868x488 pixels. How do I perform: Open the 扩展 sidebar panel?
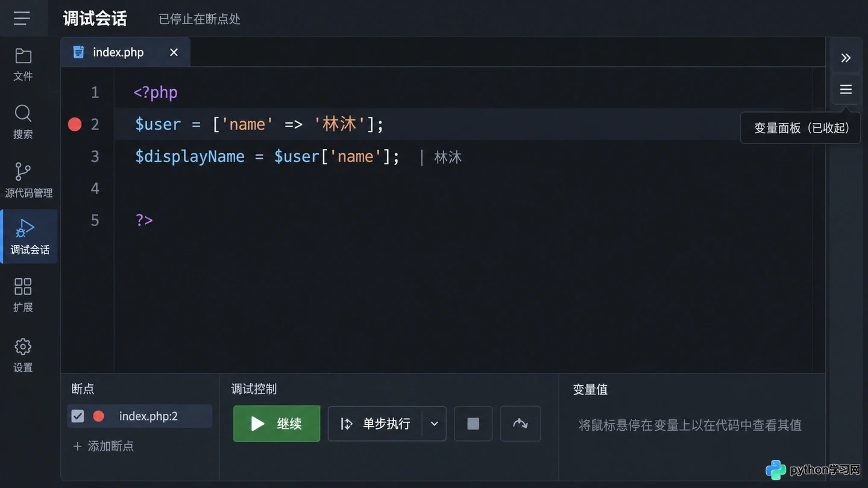coord(23,295)
